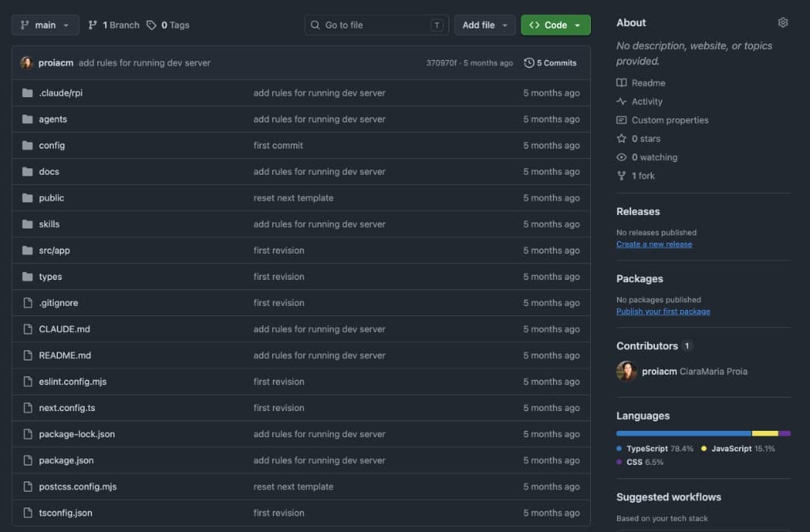This screenshot has height=532, width=810.
Task: Open proiacm author link in commit header
Action: coord(56,62)
